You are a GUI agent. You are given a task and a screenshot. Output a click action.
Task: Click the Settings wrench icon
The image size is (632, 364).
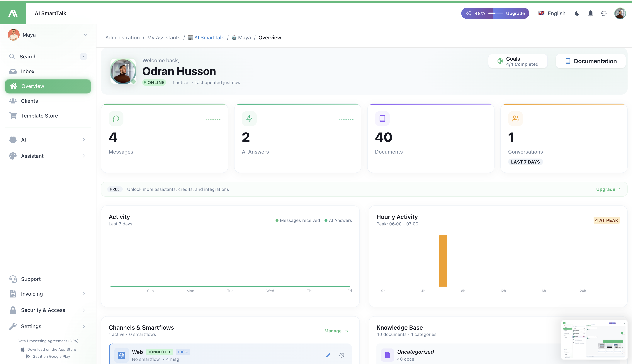pyautogui.click(x=13, y=326)
